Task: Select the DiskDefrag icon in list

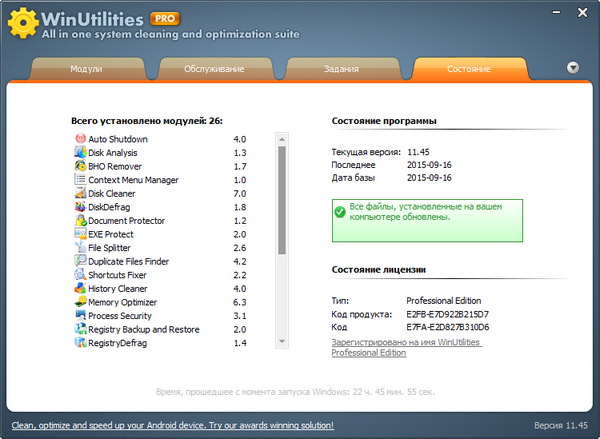Action: (x=80, y=207)
